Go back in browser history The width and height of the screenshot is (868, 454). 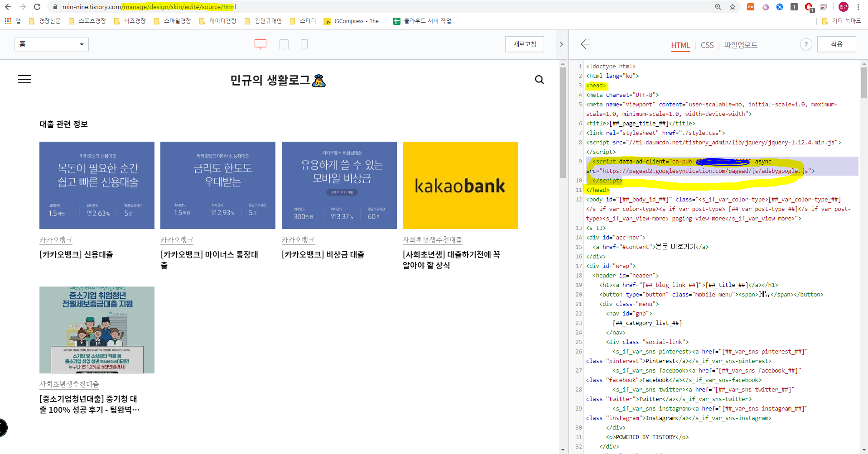click(x=8, y=7)
